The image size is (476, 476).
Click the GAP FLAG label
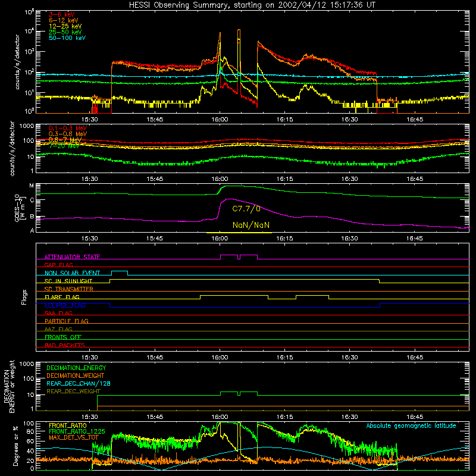tap(58, 265)
